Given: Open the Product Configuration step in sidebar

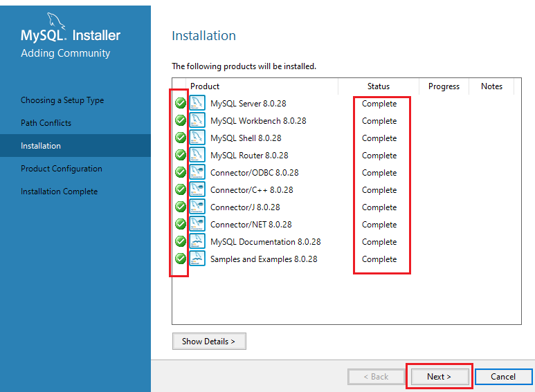Looking at the screenshot, I should (61, 169).
